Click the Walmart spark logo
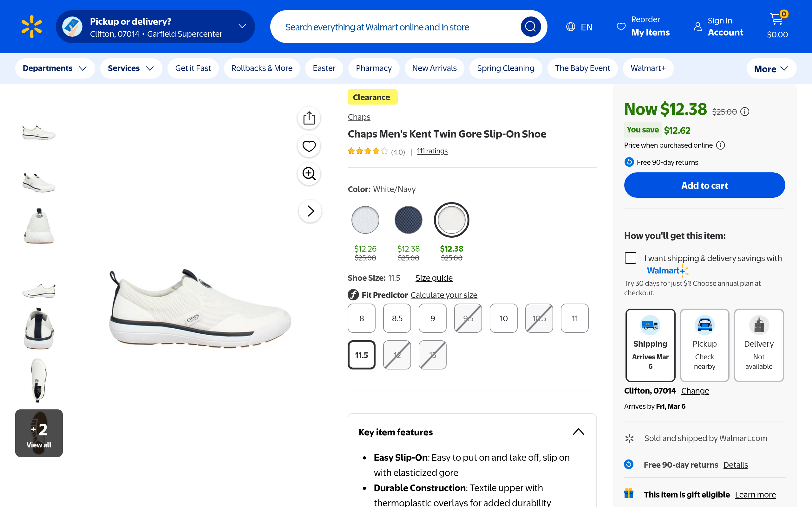The width and height of the screenshot is (812, 507). [x=31, y=27]
